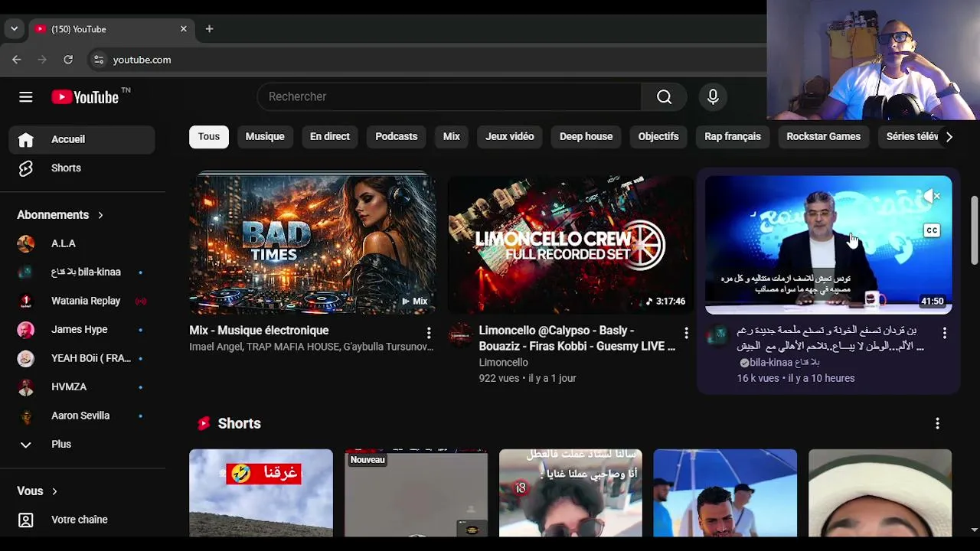Open Limoncello @Calypso video title

click(x=577, y=338)
